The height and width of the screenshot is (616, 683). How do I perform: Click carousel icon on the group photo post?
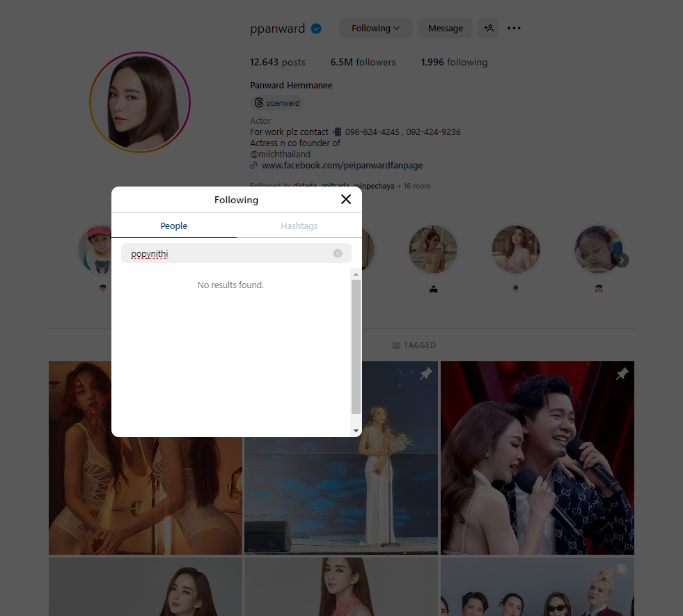click(622, 569)
